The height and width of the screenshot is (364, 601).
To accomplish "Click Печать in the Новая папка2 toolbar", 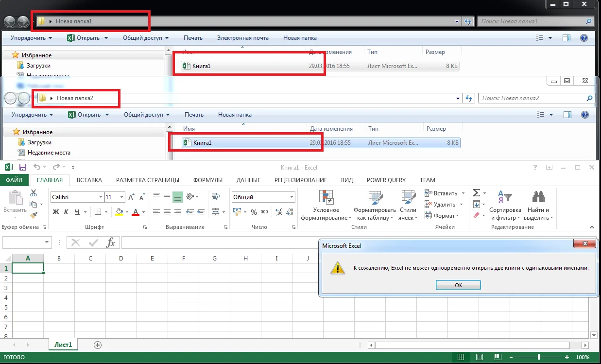I will 194,115.
